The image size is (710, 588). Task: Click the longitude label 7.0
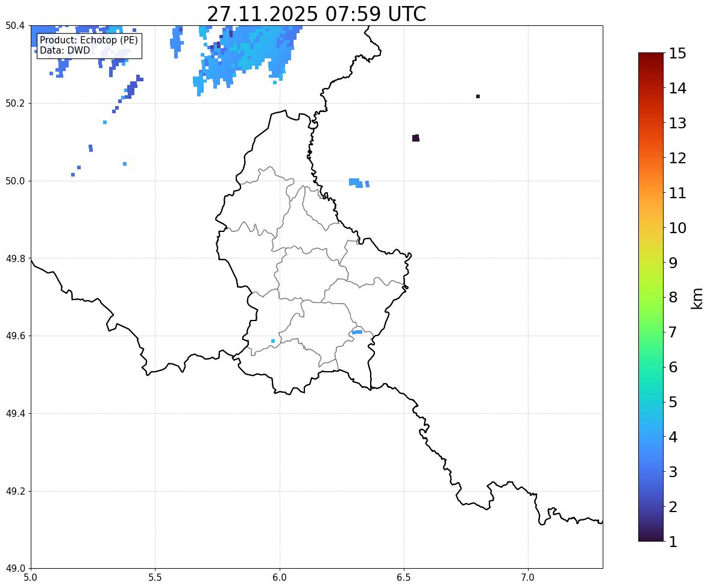click(529, 578)
